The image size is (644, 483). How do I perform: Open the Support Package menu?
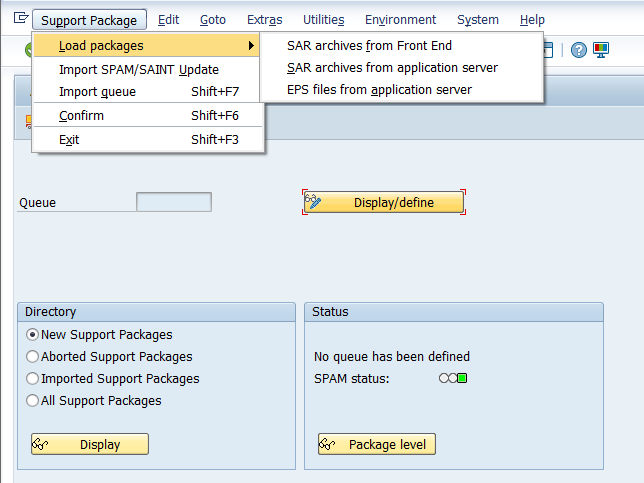[x=89, y=20]
